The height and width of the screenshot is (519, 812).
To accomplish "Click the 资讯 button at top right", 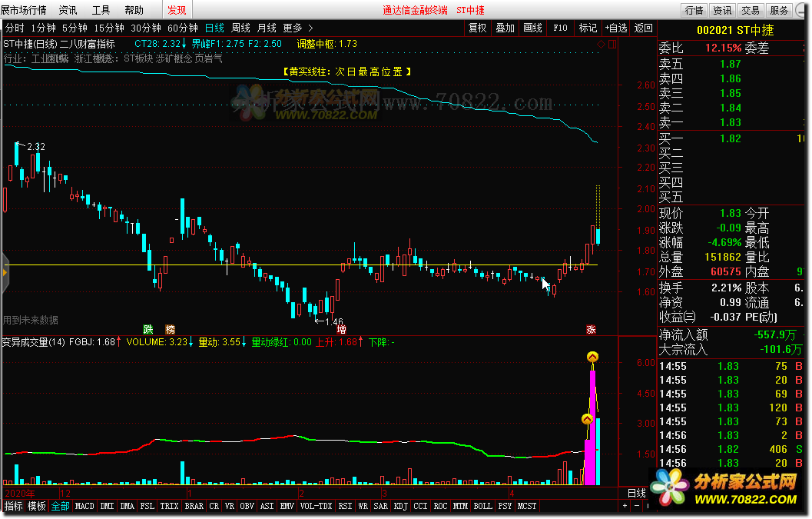I will pos(722,10).
